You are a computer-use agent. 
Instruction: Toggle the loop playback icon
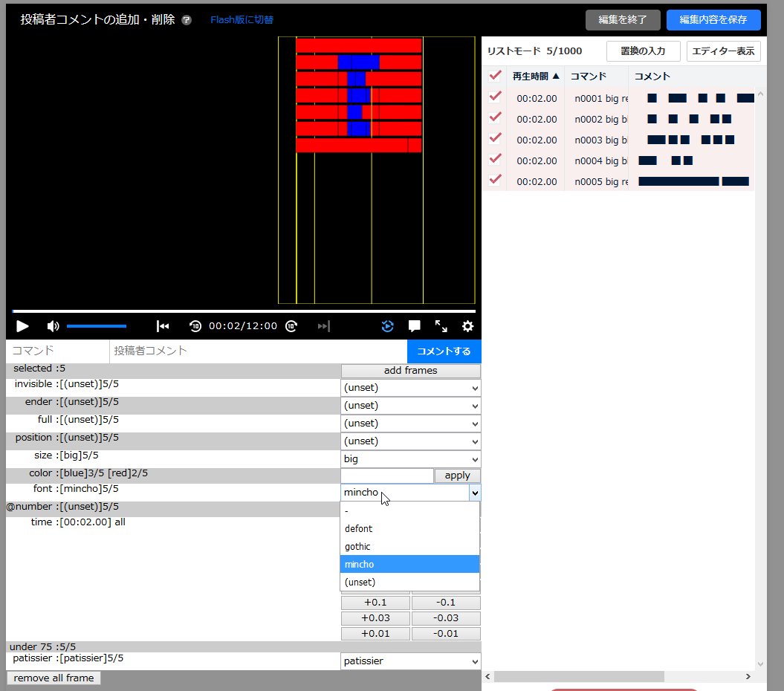point(387,326)
